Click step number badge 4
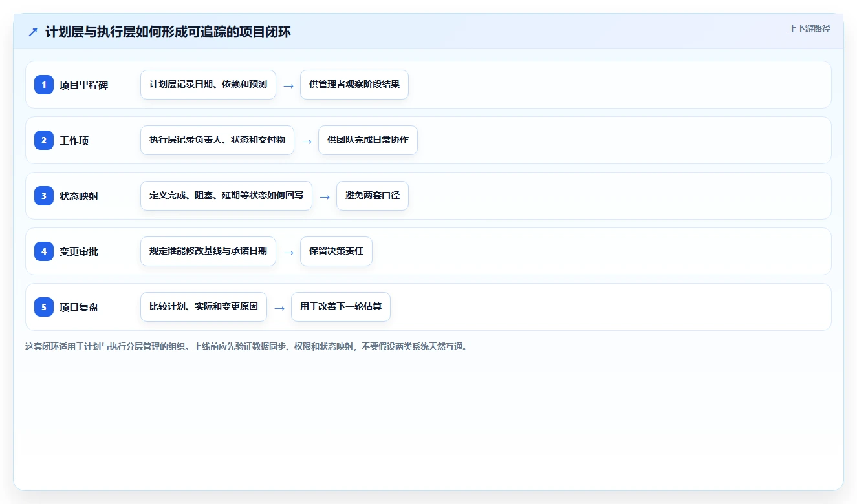The width and height of the screenshot is (857, 504). pos(44,251)
